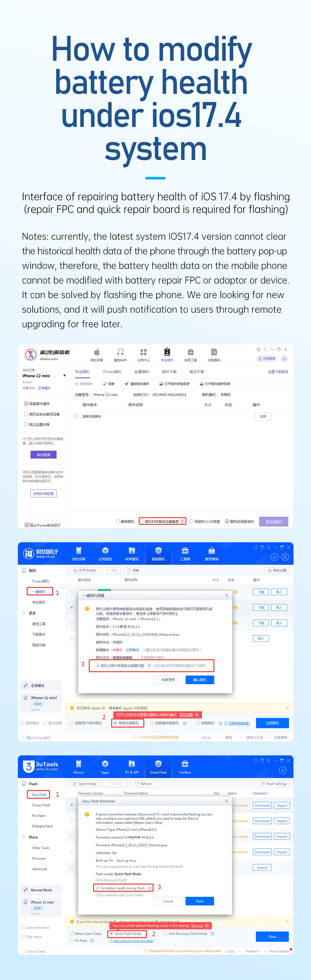Viewport: 311px width, 980px height.
Task: Open 工具箱 icon in 爱思助手 window
Action: coord(185,550)
